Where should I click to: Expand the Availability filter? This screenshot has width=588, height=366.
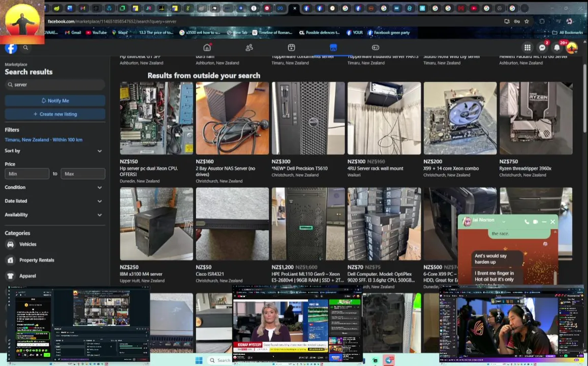pyautogui.click(x=54, y=215)
